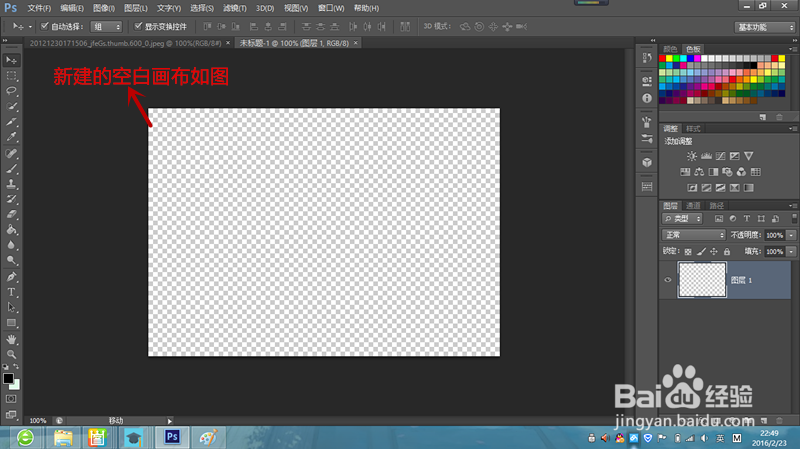
Task: Open the Image menu
Action: 104,8
